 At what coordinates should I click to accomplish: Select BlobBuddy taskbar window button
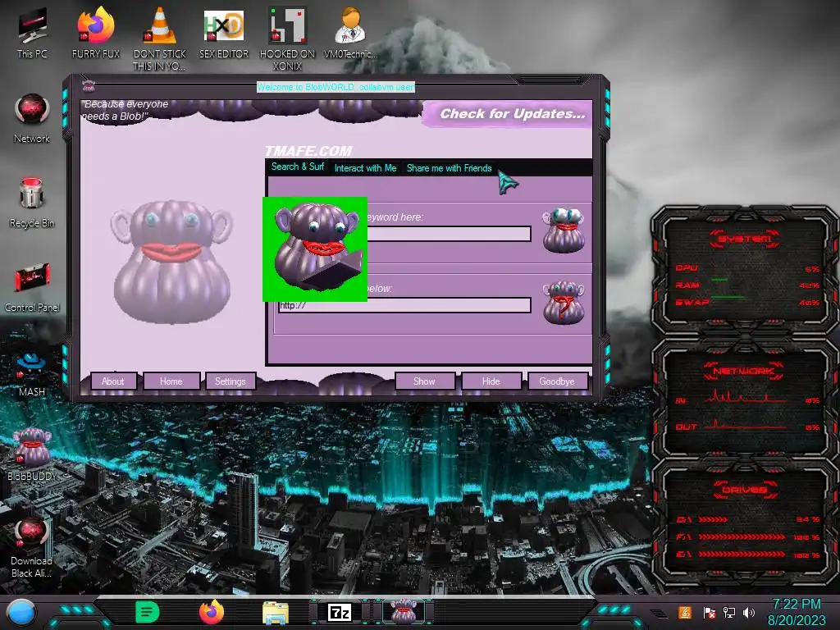coord(404,612)
